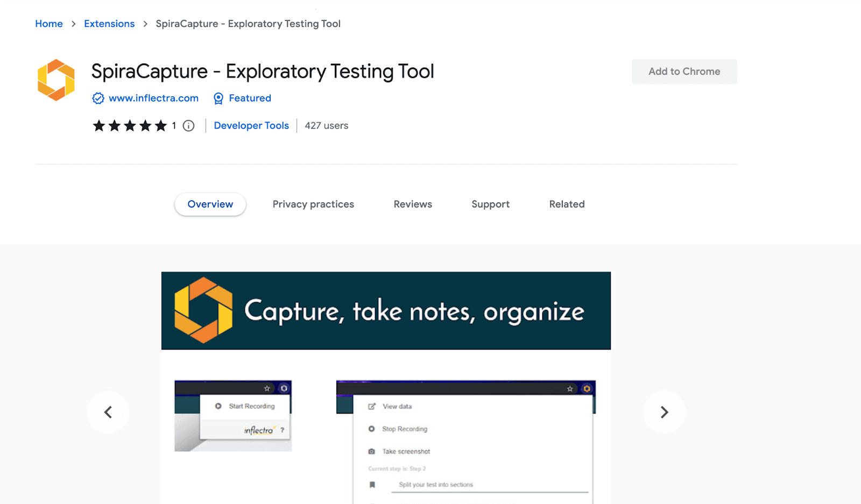Click the Featured ribbon badge icon

(218, 98)
